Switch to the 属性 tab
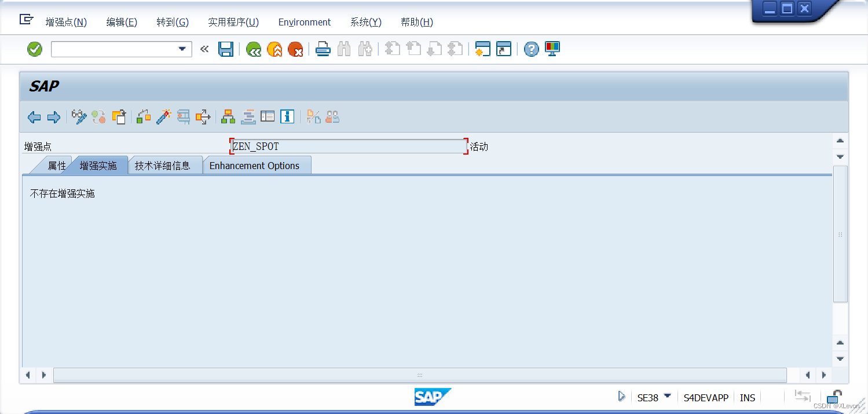 pos(56,165)
